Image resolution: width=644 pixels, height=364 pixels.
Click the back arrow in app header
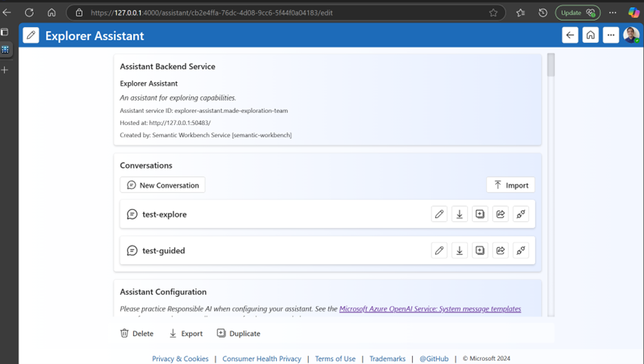[x=570, y=35]
